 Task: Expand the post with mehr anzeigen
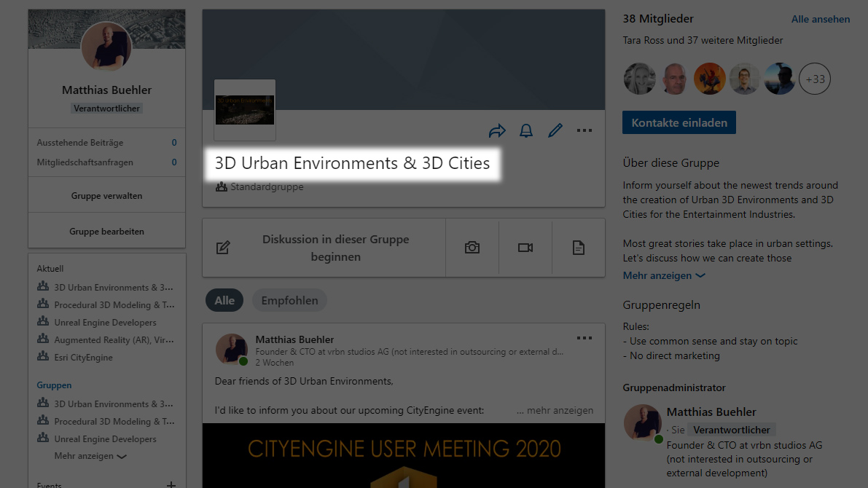555,410
